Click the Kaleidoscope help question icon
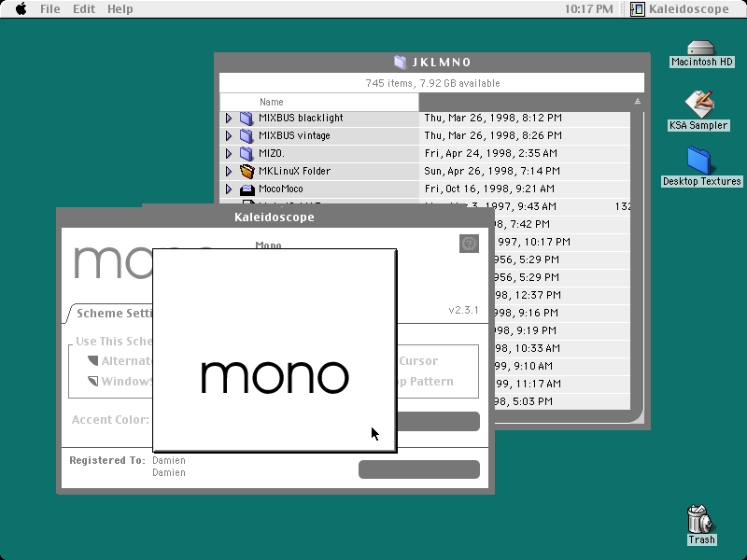The image size is (747, 560). pyautogui.click(x=469, y=244)
